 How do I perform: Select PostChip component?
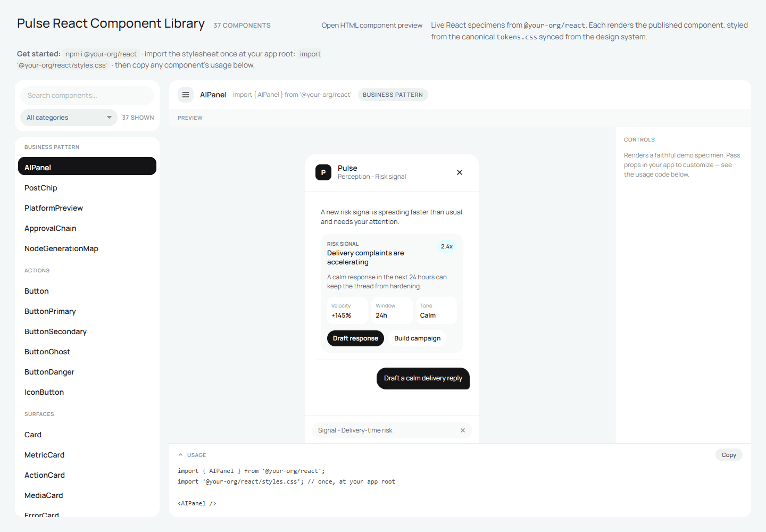tap(87, 188)
